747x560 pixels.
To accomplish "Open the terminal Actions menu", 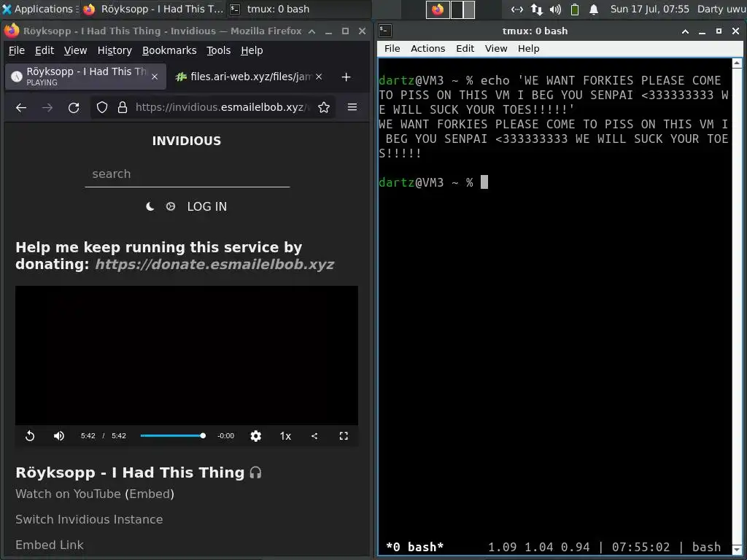I will 427,49.
